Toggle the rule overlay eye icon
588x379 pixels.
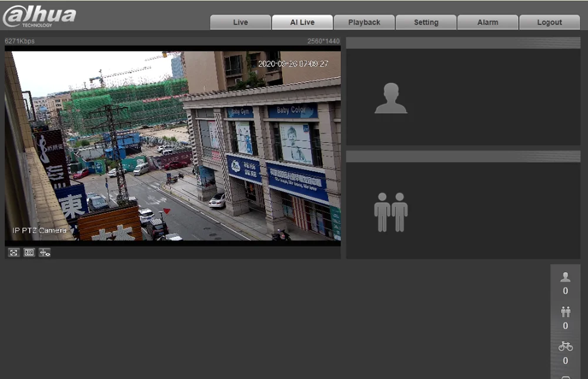click(x=45, y=253)
